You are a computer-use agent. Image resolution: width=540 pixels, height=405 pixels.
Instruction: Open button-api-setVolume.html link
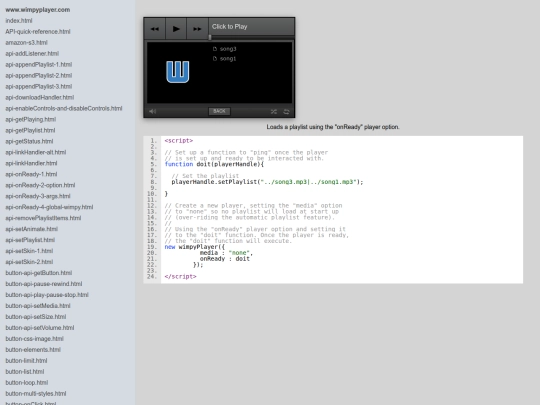40,328
